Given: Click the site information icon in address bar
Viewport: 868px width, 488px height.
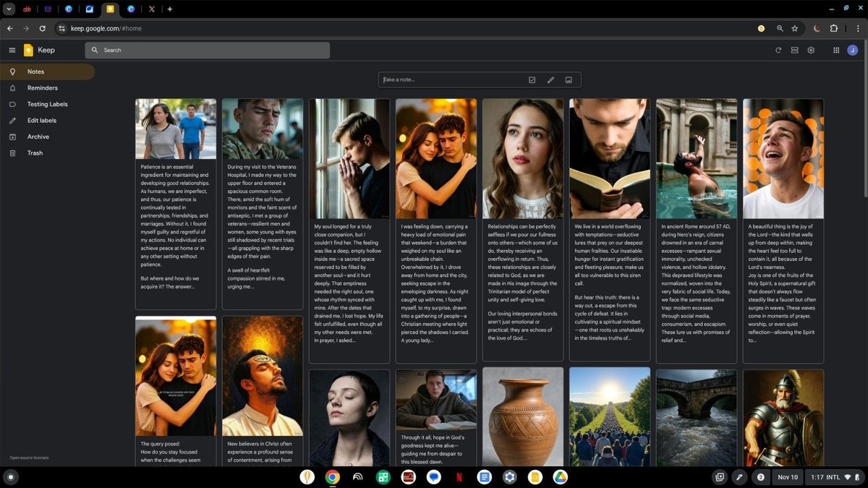Looking at the screenshot, I should [x=62, y=28].
